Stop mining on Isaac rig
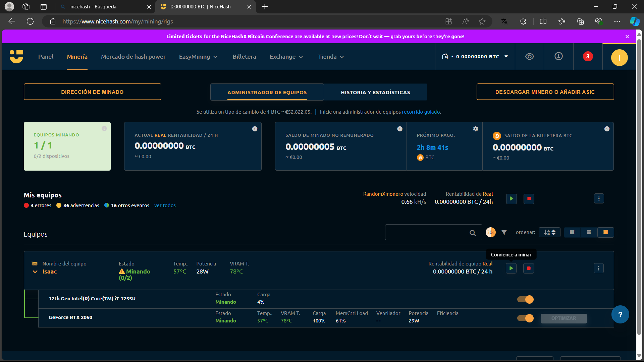This screenshot has height=362, width=644. [529, 268]
